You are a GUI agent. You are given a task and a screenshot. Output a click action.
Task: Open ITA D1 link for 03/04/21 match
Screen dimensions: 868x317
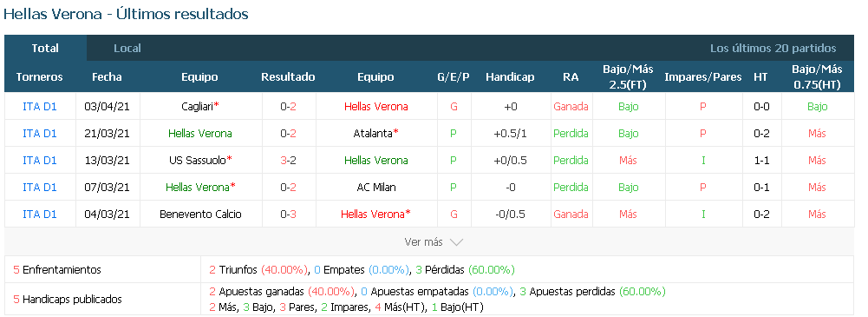click(40, 107)
